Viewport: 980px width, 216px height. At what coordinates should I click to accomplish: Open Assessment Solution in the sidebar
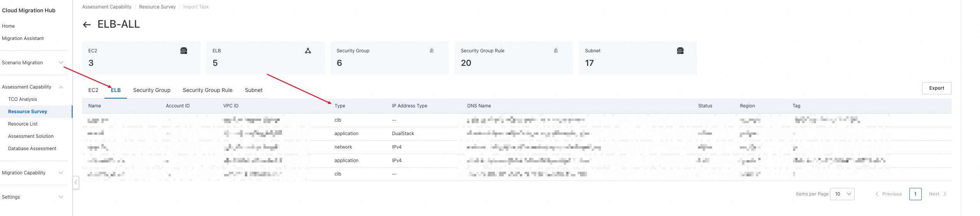pos(31,136)
